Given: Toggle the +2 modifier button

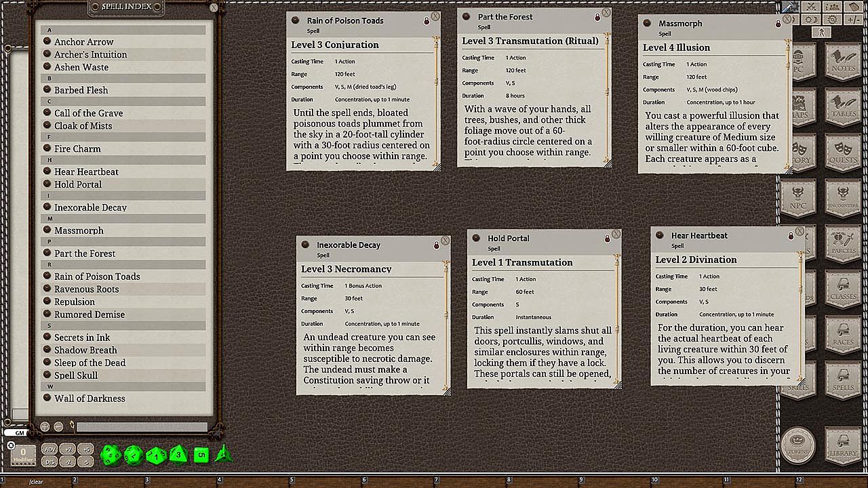Looking at the screenshot, I should (x=68, y=449).
